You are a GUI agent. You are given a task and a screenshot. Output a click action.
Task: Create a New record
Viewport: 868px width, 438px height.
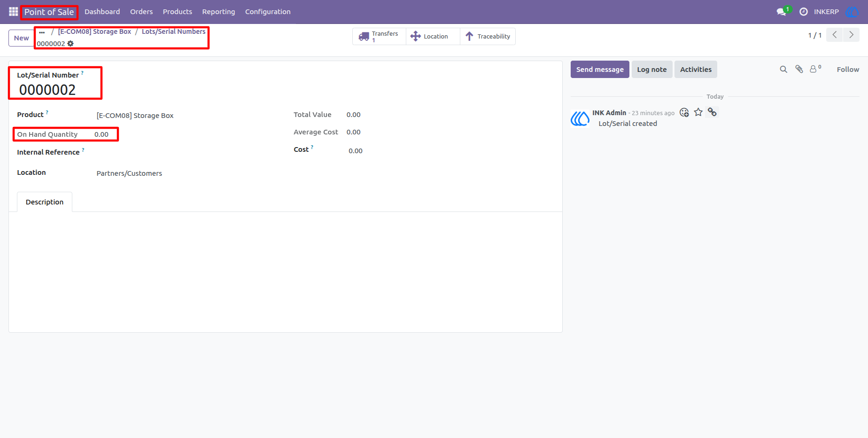[21, 38]
